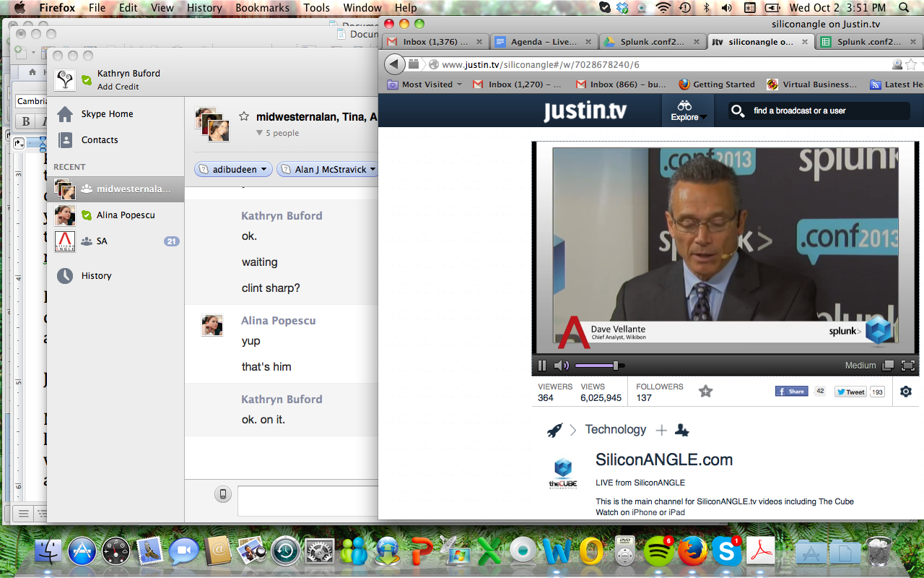The height and width of the screenshot is (578, 924).
Task: Close the siliconangle Justin.tv tab
Action: pyautogui.click(x=806, y=42)
